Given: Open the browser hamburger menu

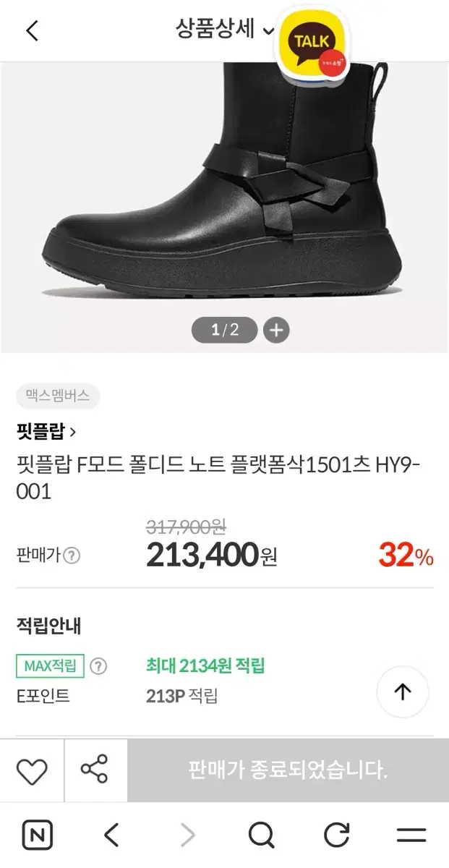Looking at the screenshot, I should pos(411,835).
